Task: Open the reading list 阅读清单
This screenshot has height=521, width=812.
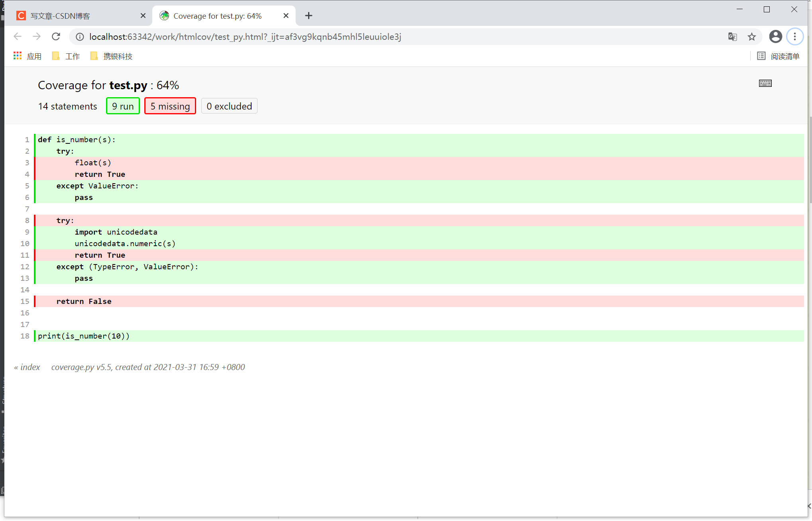Action: pos(779,56)
